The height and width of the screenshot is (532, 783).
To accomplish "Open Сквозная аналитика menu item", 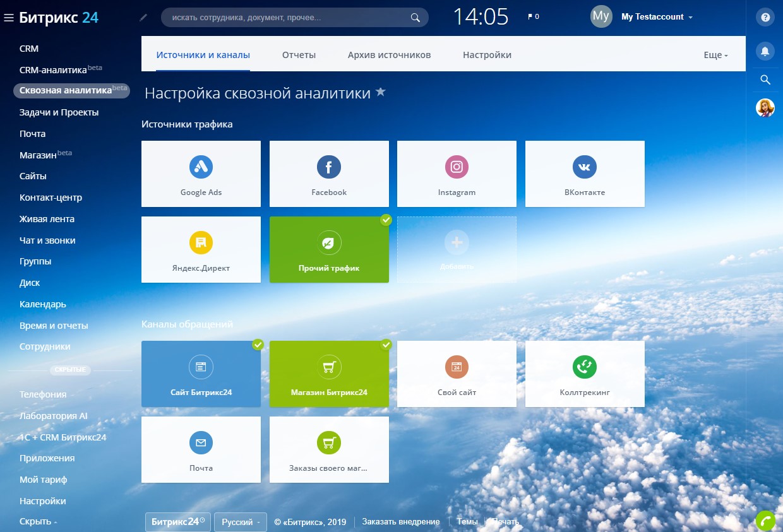I will 71,90.
